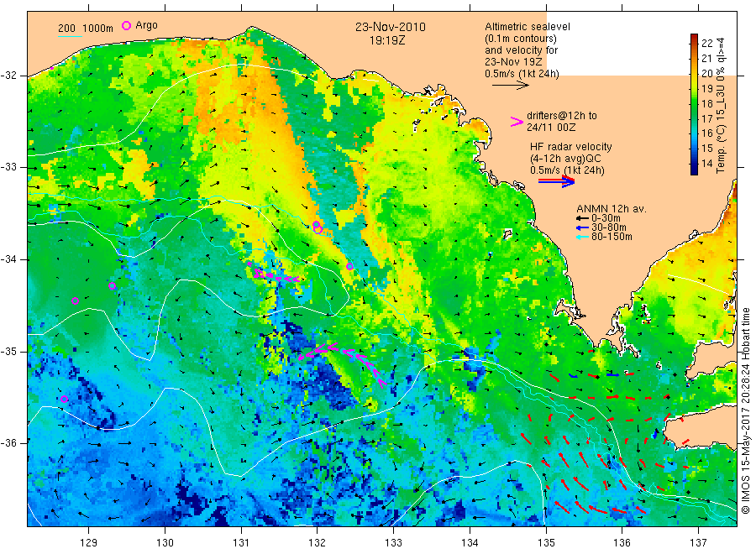
Task: Click the 19:19Z time label
Action: tap(387, 41)
